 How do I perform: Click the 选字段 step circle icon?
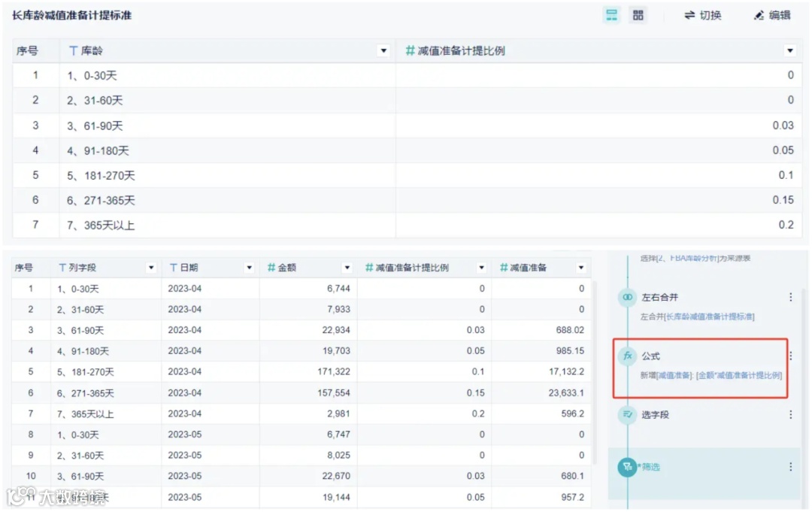627,414
